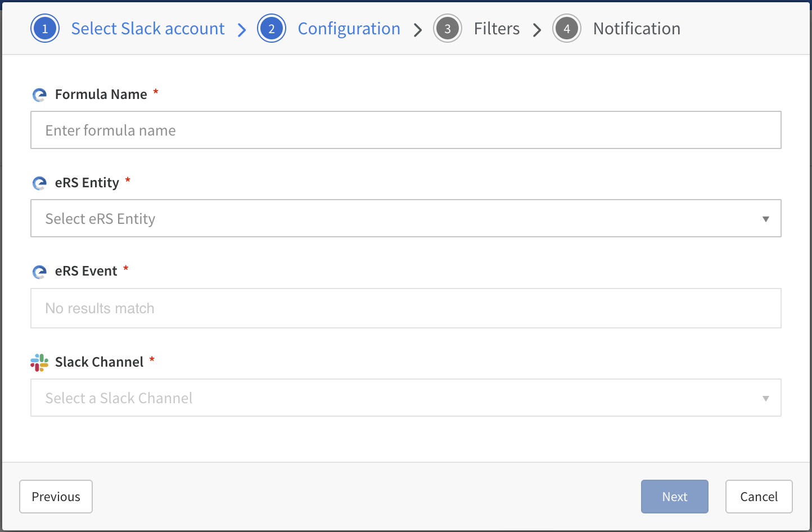Click the step 4 circle icon

click(x=567, y=29)
